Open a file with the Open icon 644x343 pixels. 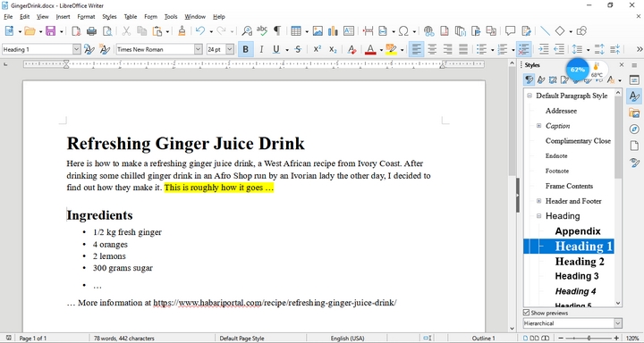[30, 30]
